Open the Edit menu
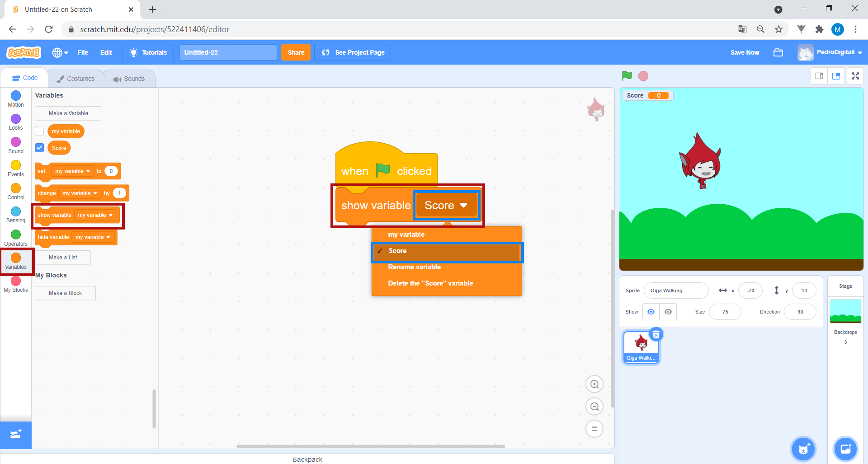 pos(106,52)
